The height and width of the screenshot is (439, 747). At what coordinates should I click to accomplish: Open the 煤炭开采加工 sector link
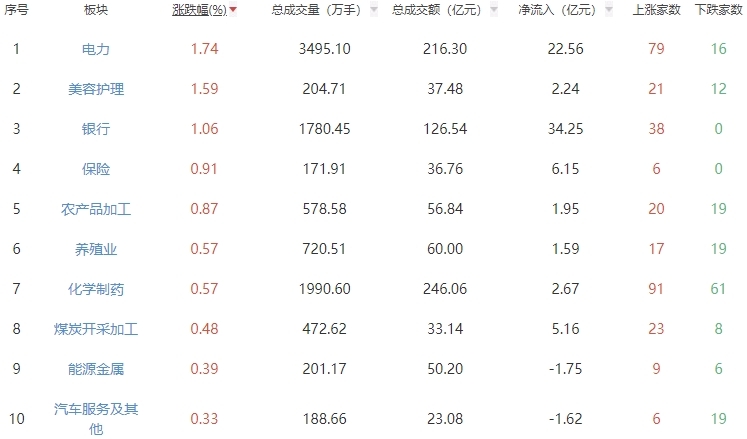tap(96, 329)
